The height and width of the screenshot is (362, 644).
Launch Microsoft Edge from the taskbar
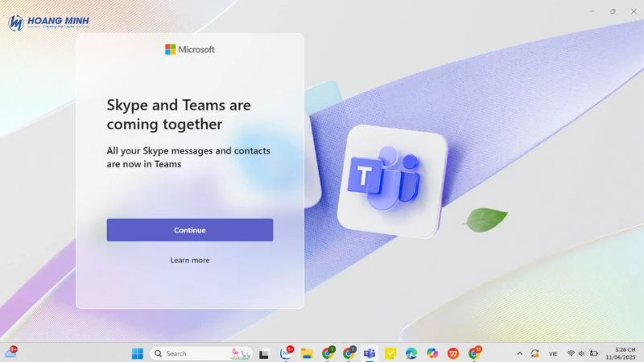pos(411,353)
